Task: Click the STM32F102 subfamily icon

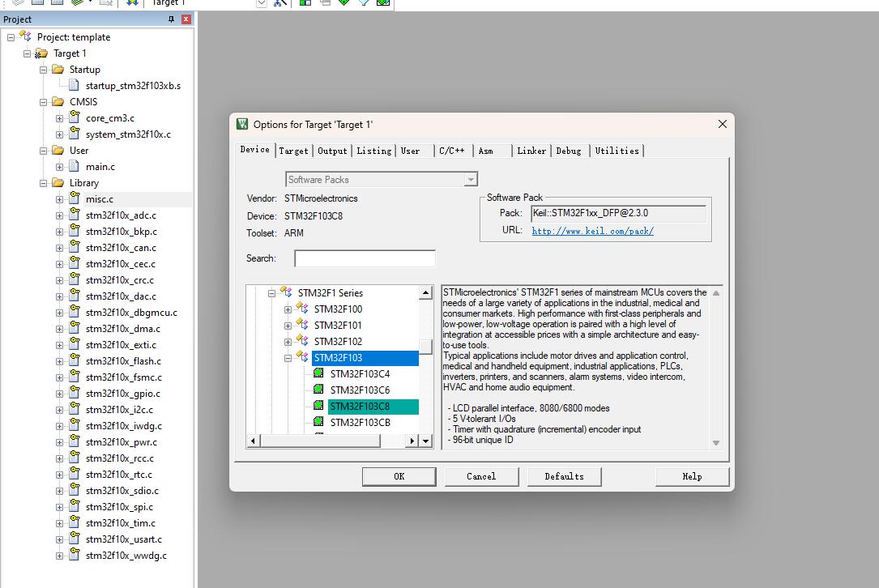Action: click(302, 341)
